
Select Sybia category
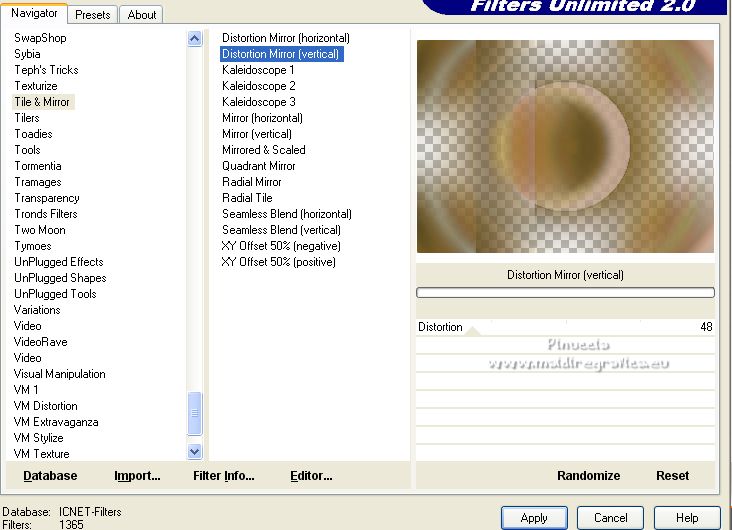(x=27, y=54)
